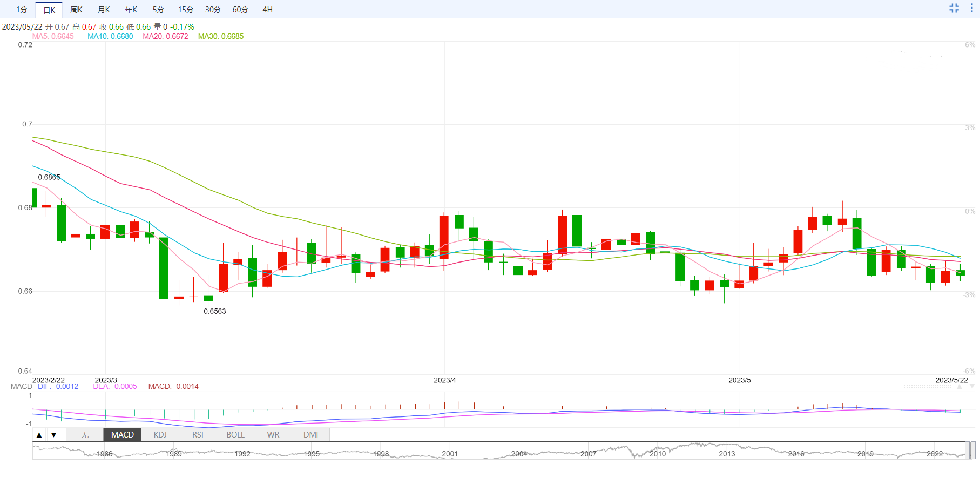Click the black down triangle beside indicator tabs
980x477 pixels.
pyautogui.click(x=53, y=435)
